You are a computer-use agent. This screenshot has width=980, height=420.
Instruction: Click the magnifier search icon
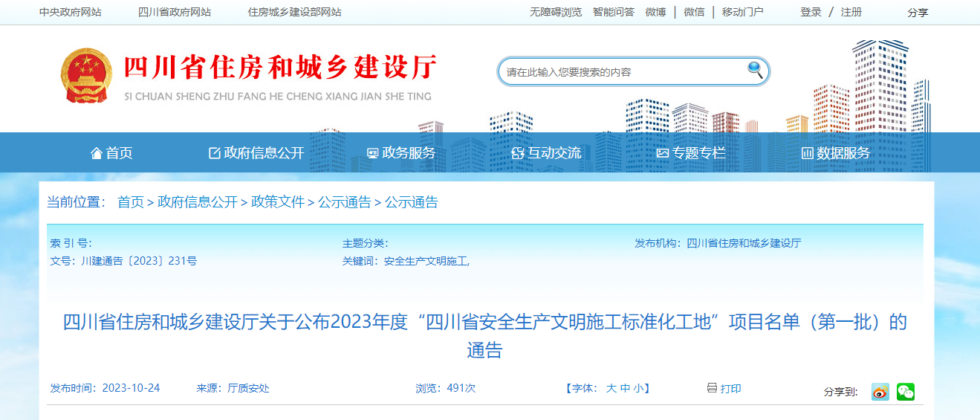click(755, 70)
